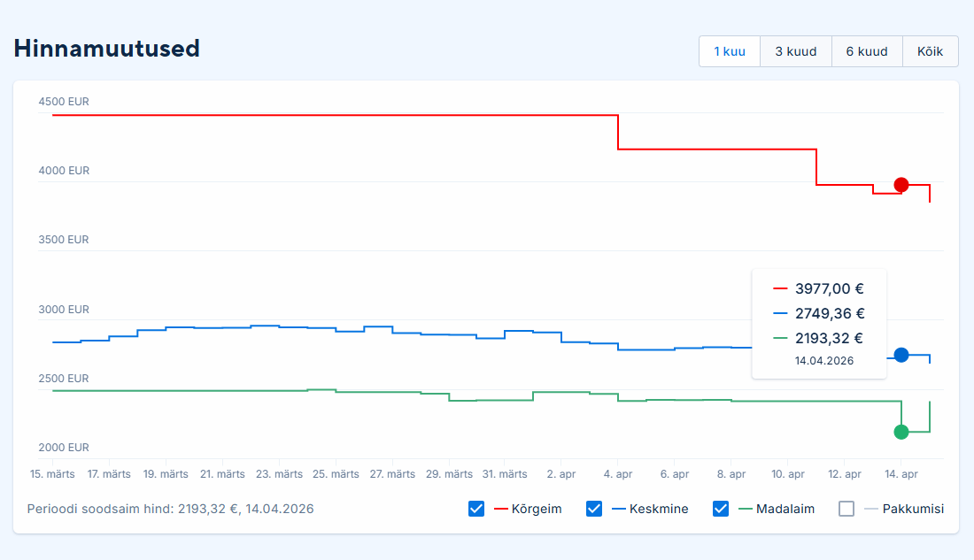
Task: Click the "4. apr" axis label
Action: [x=618, y=474]
